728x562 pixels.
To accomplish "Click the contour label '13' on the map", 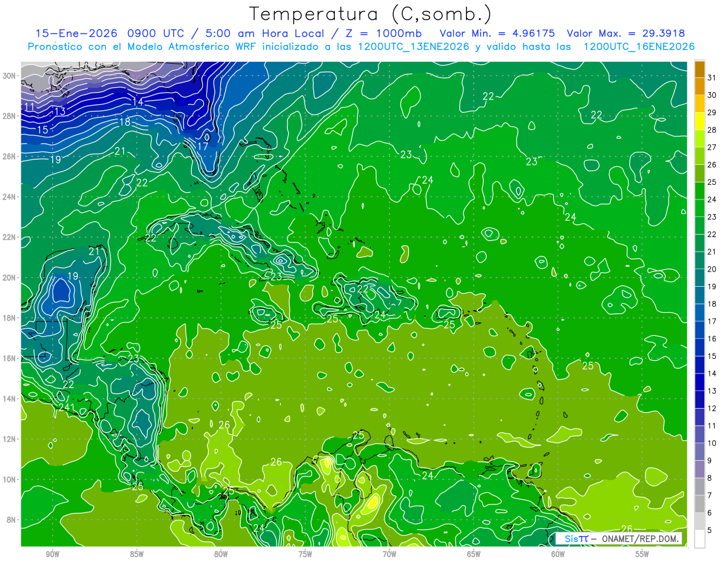I will coord(59,112).
